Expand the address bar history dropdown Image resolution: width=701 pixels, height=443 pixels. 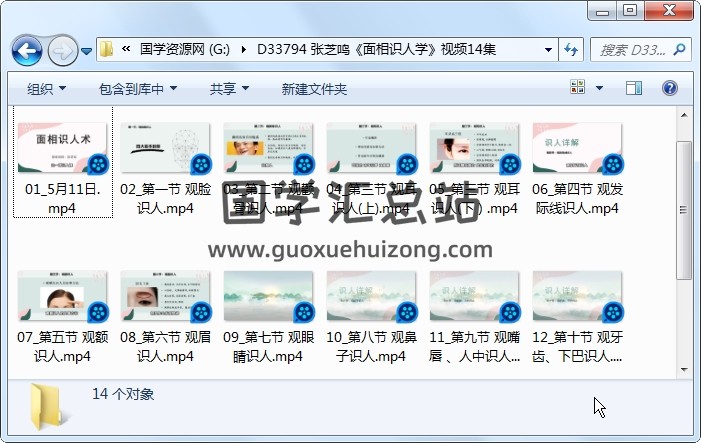pos(548,49)
